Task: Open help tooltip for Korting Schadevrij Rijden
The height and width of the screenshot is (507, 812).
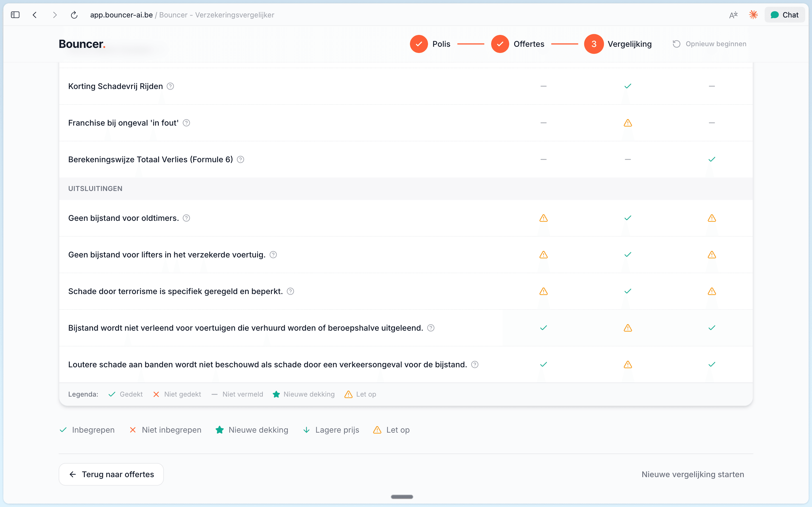Action: point(171,86)
